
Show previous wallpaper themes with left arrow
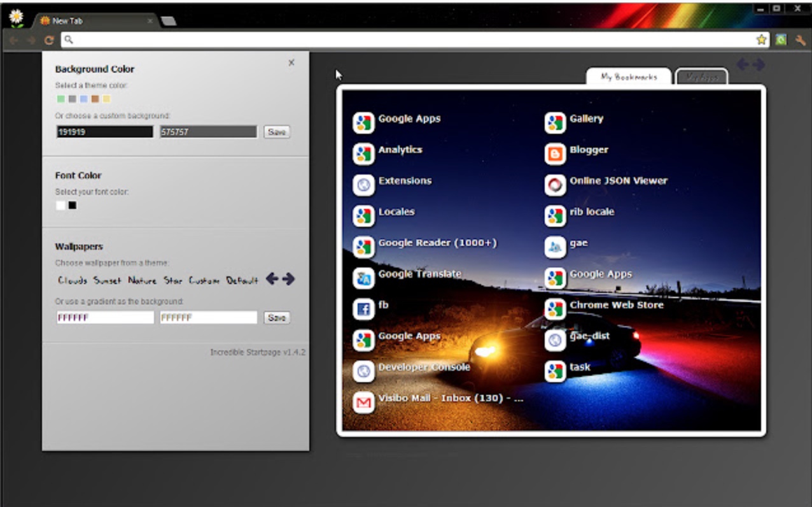click(x=272, y=279)
